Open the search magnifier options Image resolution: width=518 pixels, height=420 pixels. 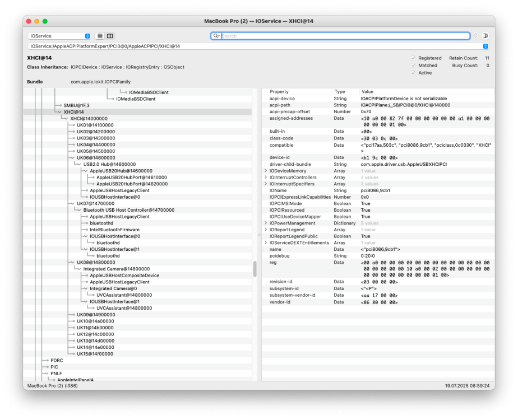point(216,36)
